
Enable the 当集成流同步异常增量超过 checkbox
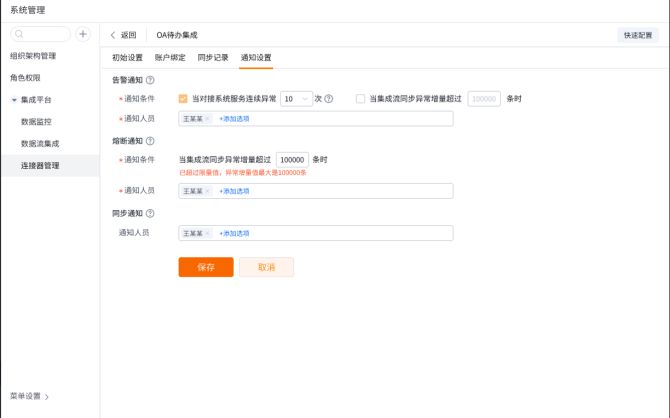click(361, 99)
